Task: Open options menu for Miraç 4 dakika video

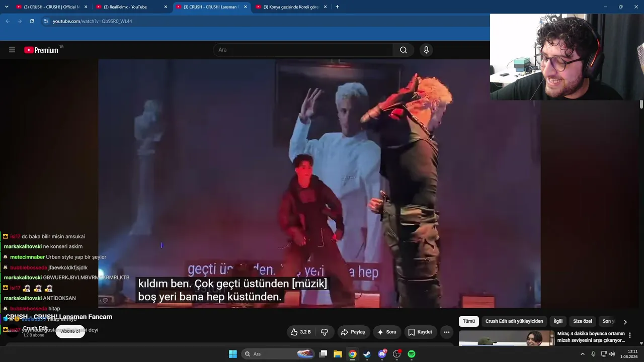Action: 630,335
